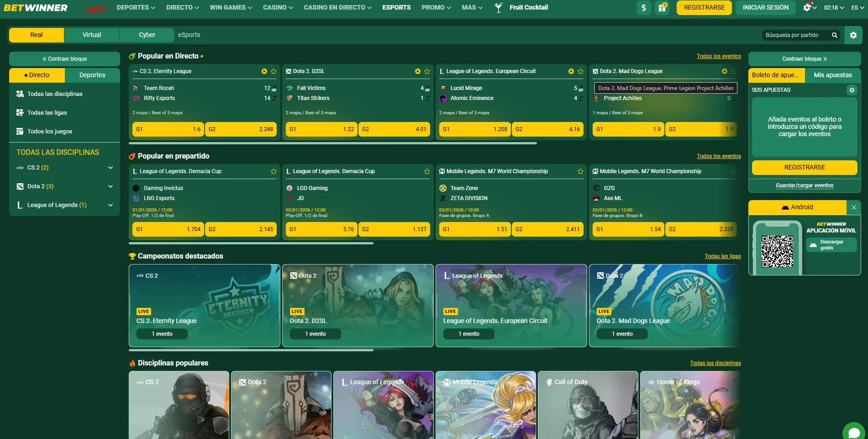Screen dimensions: 868x439
Task: Click Todas las disciplinas sidebar icon
Action: click(20, 94)
